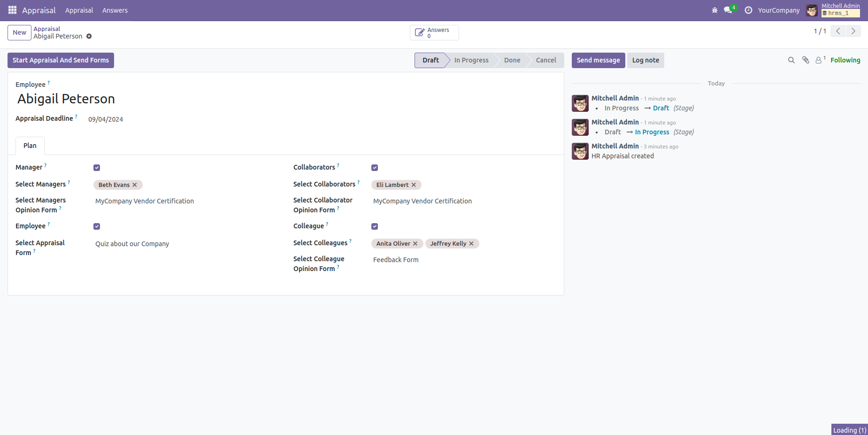Click the debug bug icon
Image resolution: width=868 pixels, height=435 pixels.
714,10
